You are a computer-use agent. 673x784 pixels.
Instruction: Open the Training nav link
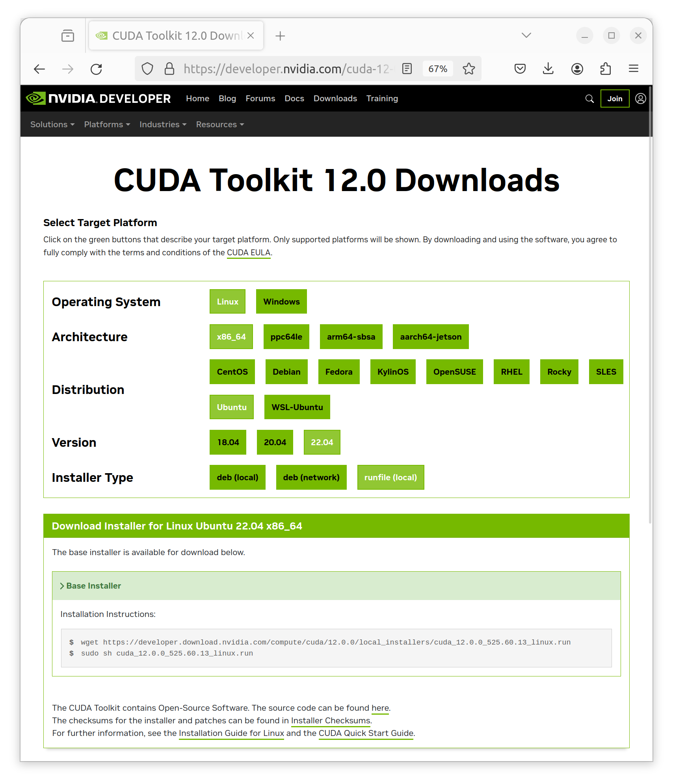coord(382,98)
